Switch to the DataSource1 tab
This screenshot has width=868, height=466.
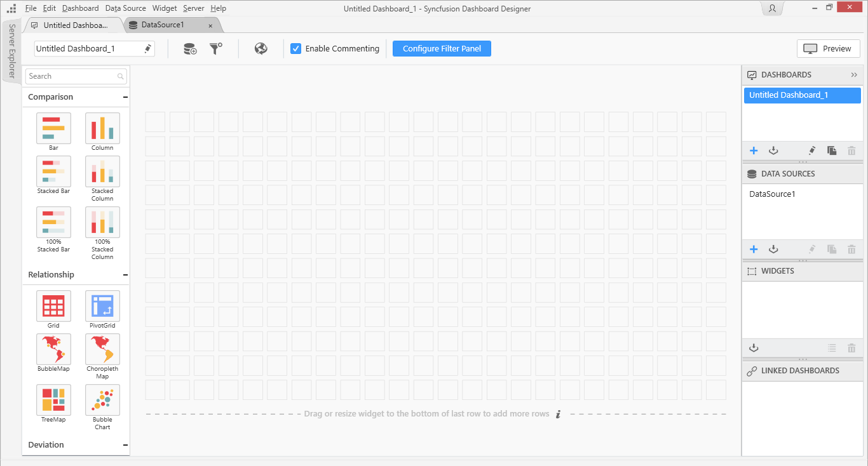coord(163,25)
